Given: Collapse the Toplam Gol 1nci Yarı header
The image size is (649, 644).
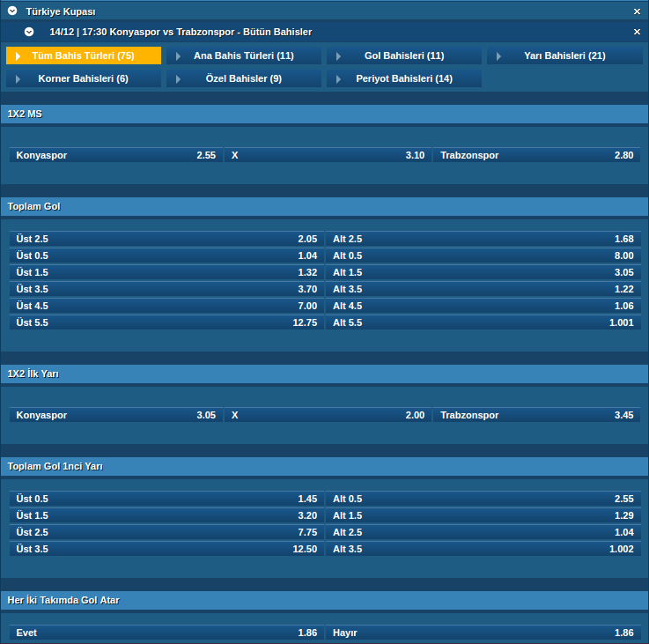Looking at the screenshot, I should tap(324, 466).
